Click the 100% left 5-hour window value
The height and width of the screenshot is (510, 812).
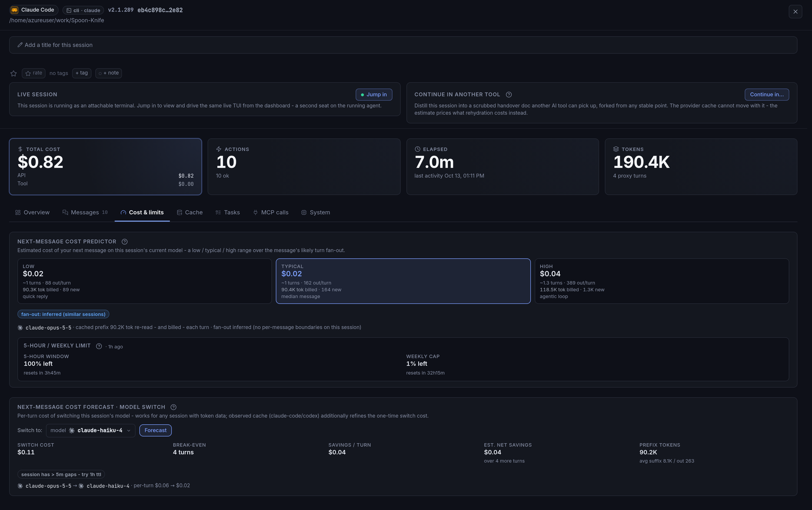[38, 364]
